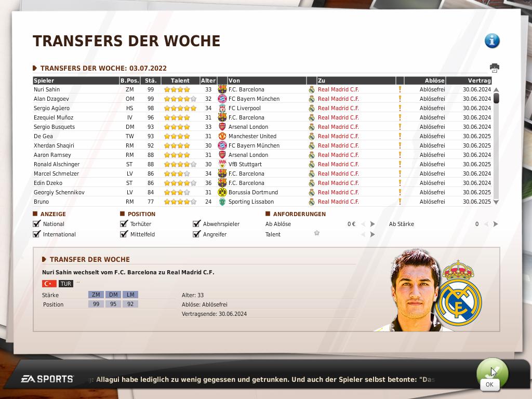The image size is (532, 399).
Task: Open Real Madrid C.F. link in Nuri Sahin row
Action: click(338, 89)
